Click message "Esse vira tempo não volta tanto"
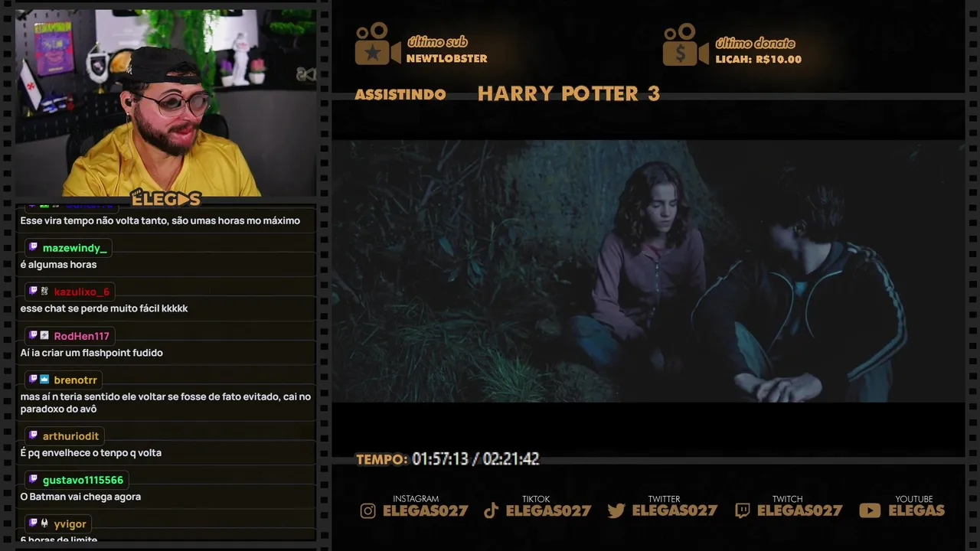The width and height of the screenshot is (980, 551). point(160,220)
